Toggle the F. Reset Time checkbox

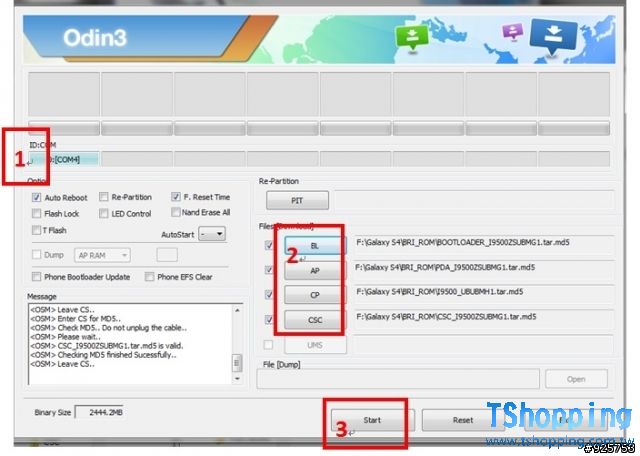pyautogui.click(x=176, y=198)
